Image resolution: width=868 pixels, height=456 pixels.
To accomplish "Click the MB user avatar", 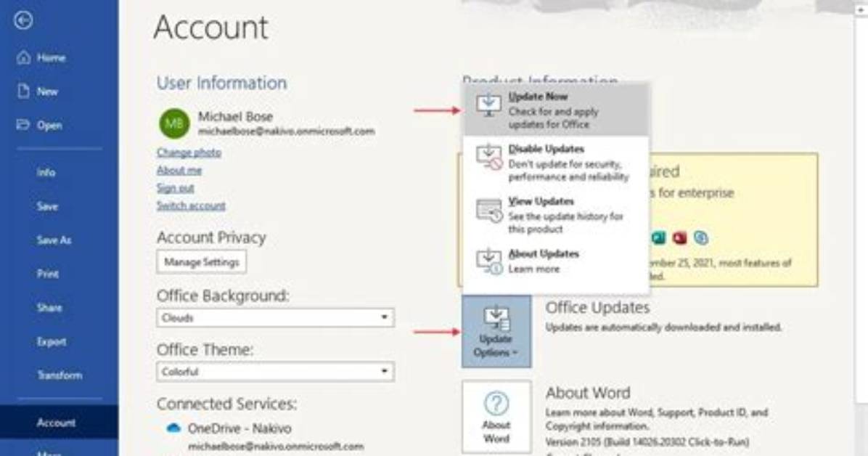I will click(x=174, y=123).
